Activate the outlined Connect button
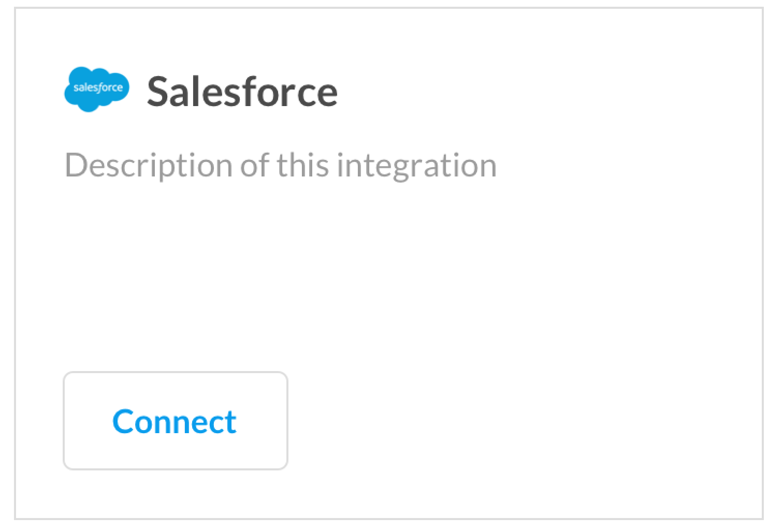783x532 pixels. (175, 421)
